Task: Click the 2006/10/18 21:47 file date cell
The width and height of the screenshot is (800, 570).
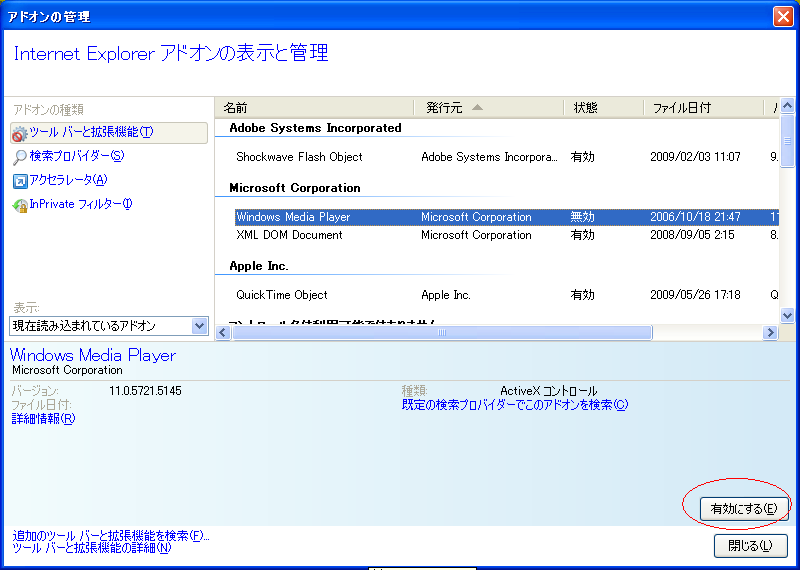Action: 695,217
